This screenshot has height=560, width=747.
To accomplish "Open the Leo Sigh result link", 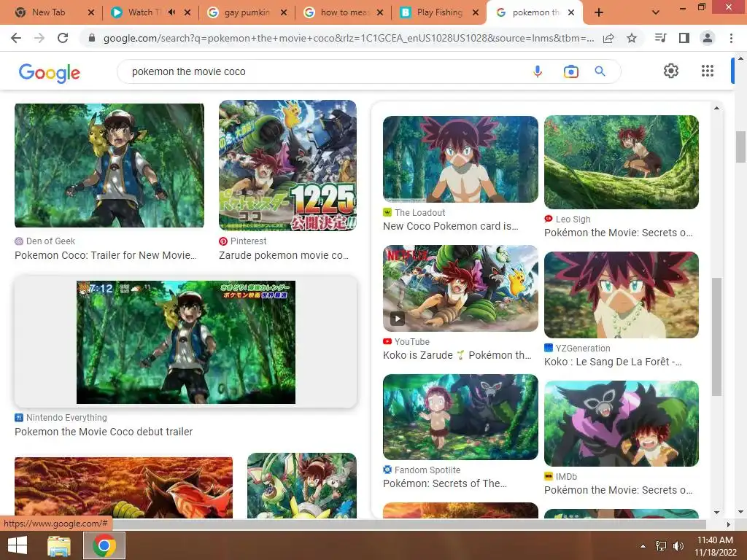I will pyautogui.click(x=619, y=233).
